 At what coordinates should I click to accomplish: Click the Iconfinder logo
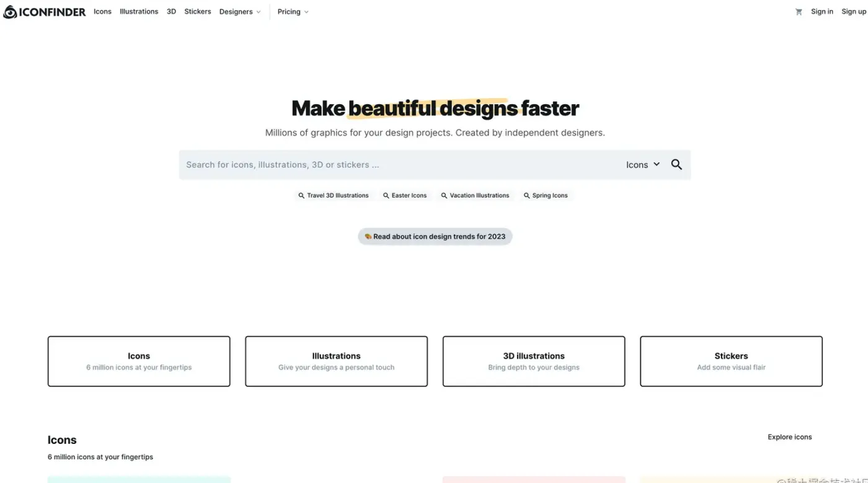tap(45, 12)
